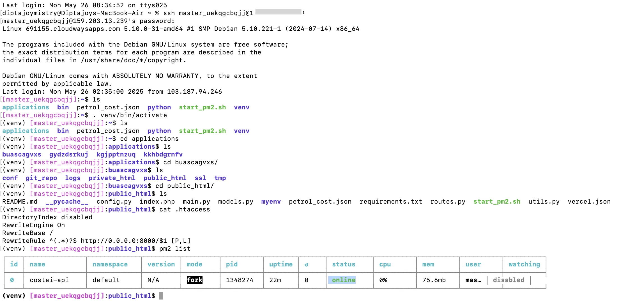Select the 'vercel.json' file name
The width and height of the screenshot is (644, 304).
pyautogui.click(x=589, y=202)
